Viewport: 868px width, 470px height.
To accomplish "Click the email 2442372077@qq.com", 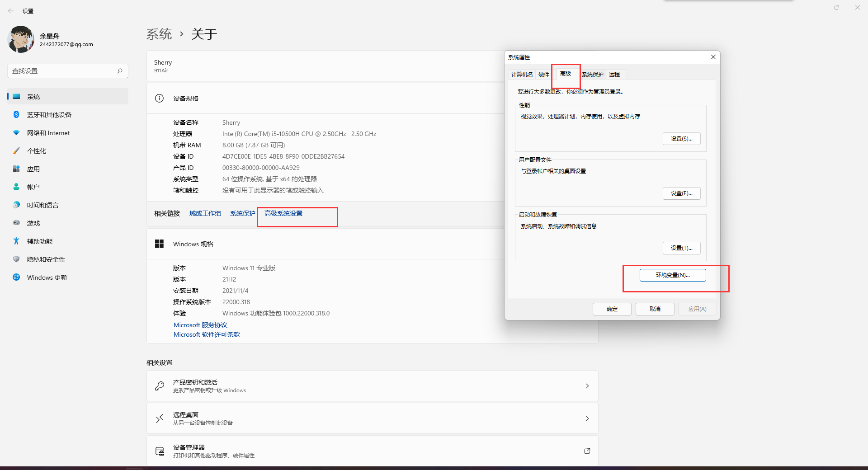I will click(x=66, y=44).
